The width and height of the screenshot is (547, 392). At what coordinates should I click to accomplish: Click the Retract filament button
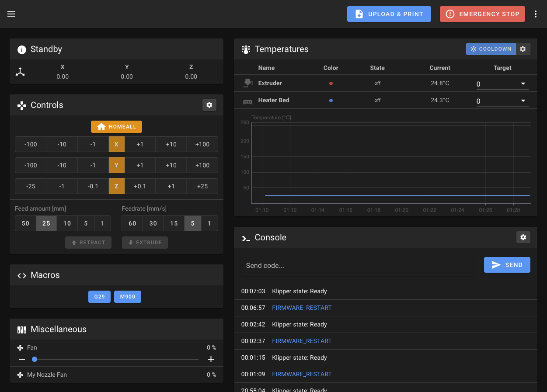click(88, 243)
